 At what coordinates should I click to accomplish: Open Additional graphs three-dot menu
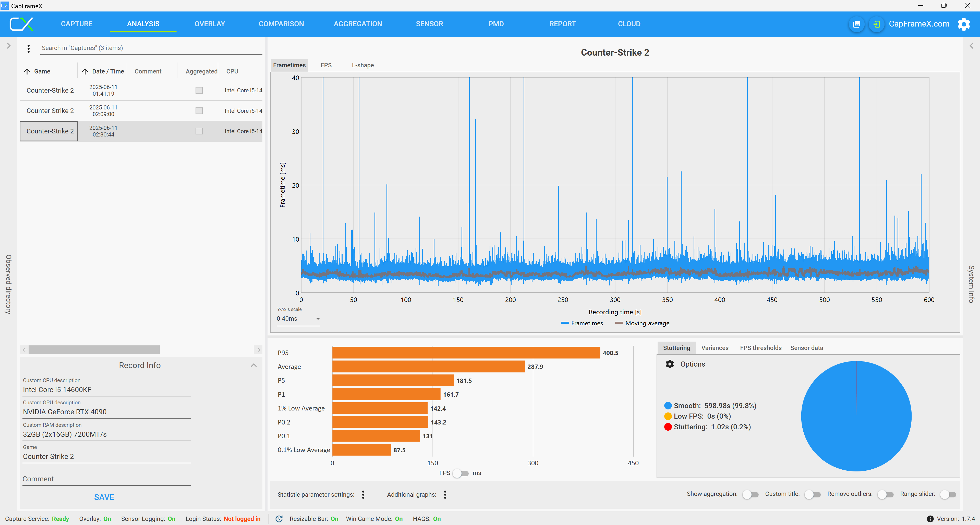[x=445, y=494]
